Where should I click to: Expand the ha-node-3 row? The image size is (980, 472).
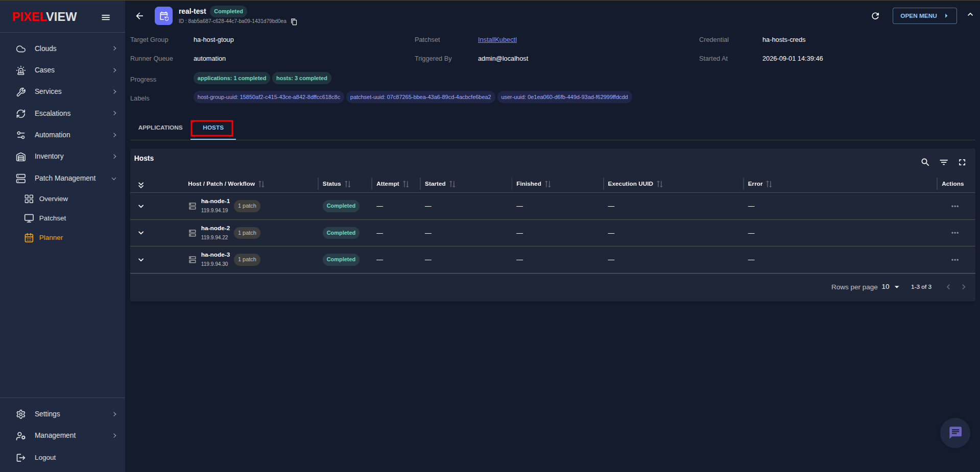coord(141,260)
